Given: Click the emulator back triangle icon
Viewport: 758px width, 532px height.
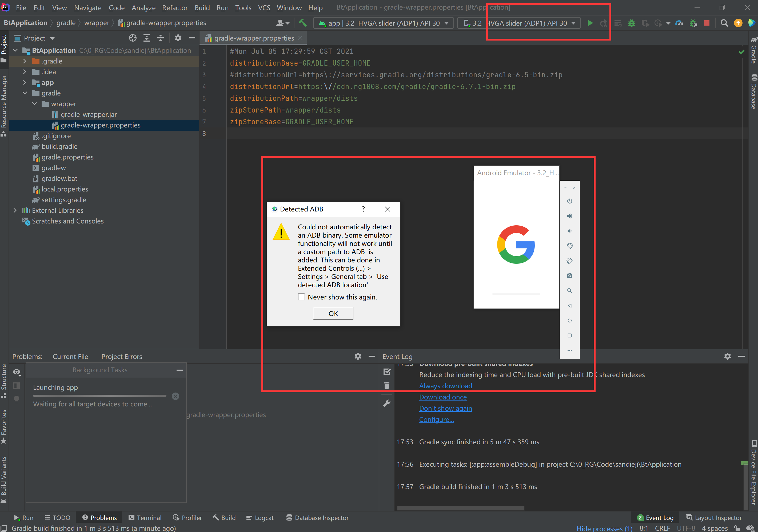Looking at the screenshot, I should pos(569,306).
